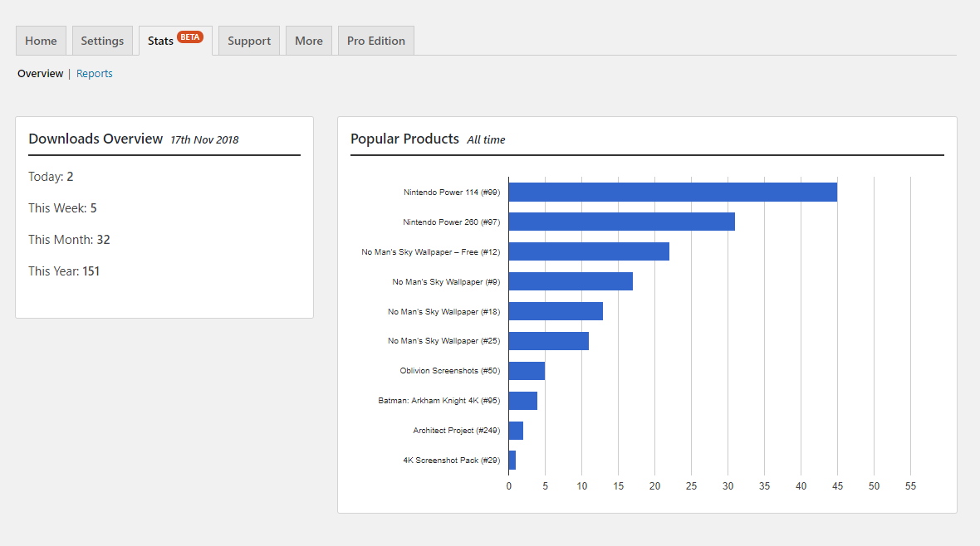The width and height of the screenshot is (980, 546).
Task: Switch to the Settings tab
Action: coord(102,41)
